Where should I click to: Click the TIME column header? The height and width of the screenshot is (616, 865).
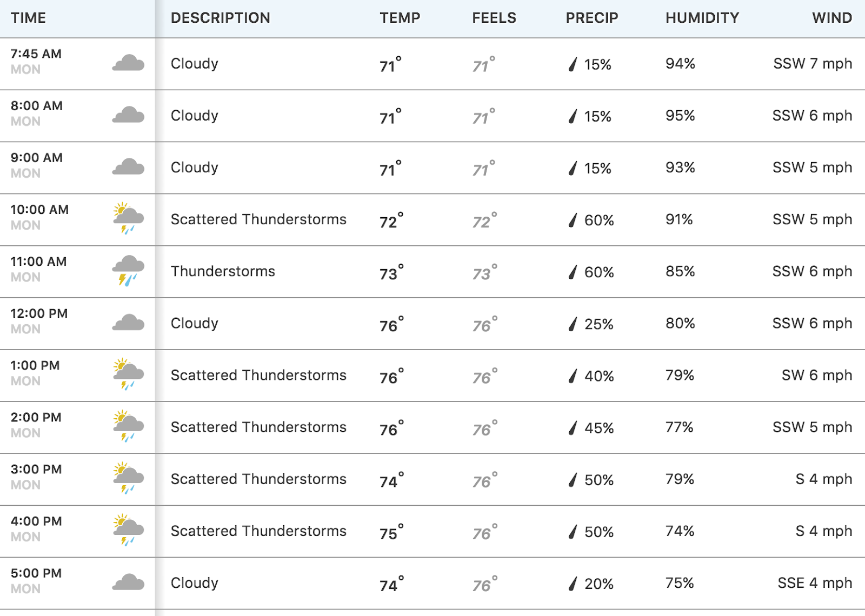[x=28, y=18]
